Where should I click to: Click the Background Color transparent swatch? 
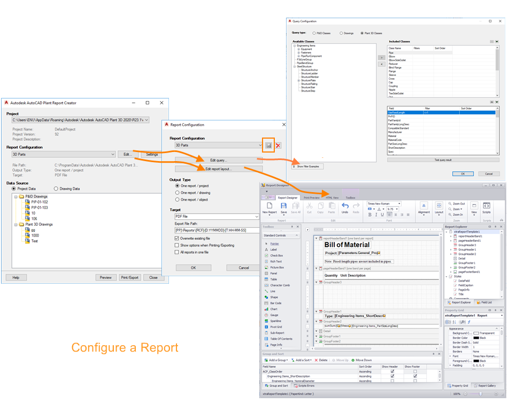coord(476,333)
